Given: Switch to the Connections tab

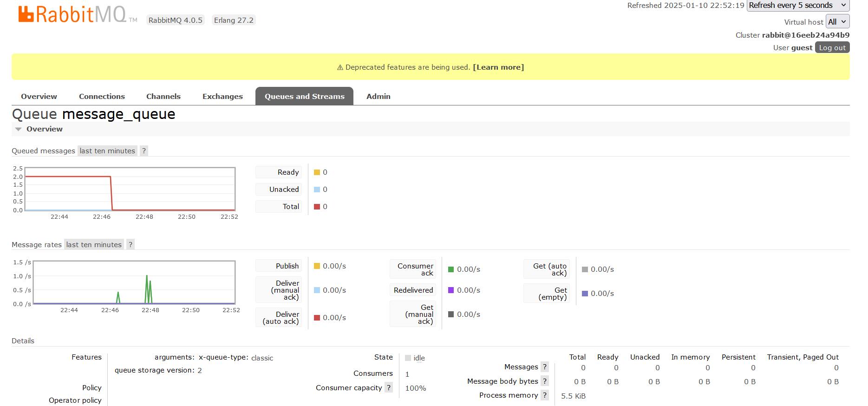Looking at the screenshot, I should click(x=102, y=96).
